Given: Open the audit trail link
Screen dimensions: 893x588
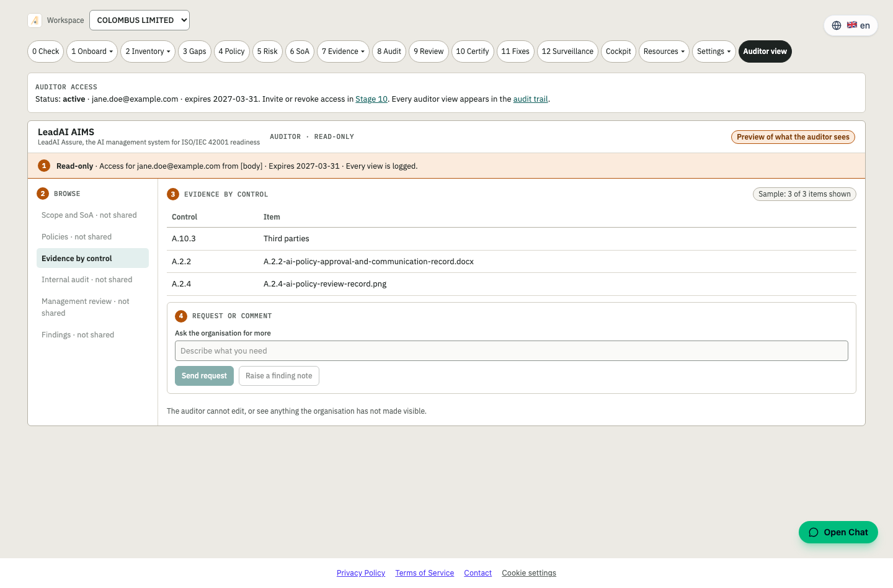Looking at the screenshot, I should point(531,99).
